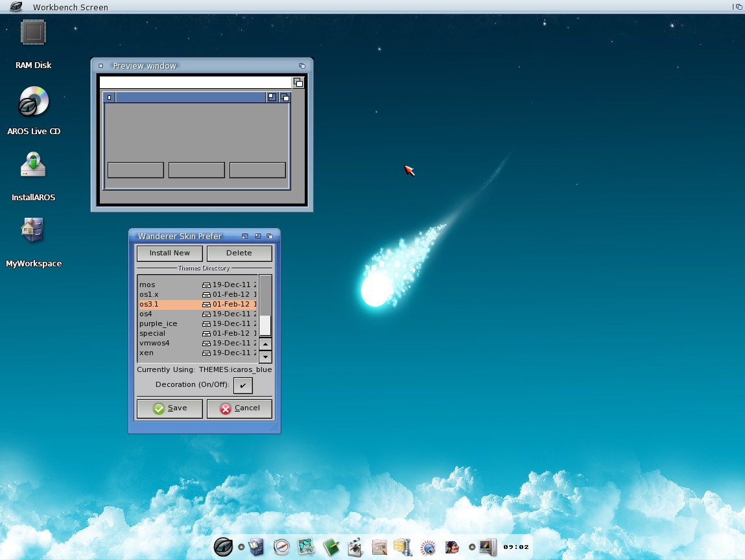Screen dimensions: 745x560
Task: Open the clapperboard media player in dock
Action: [355, 547]
